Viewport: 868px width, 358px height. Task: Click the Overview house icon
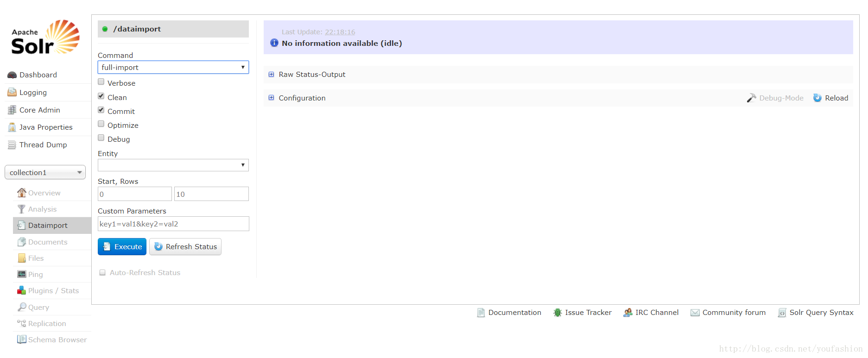(21, 193)
